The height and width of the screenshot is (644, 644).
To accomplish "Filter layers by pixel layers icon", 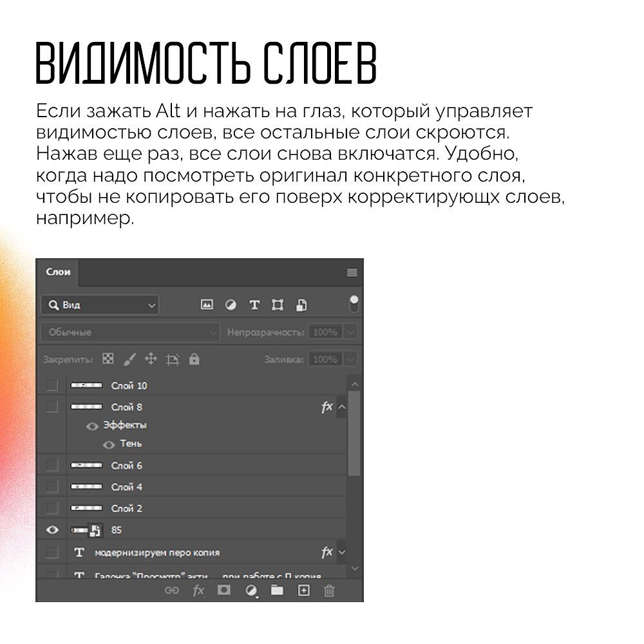I will (x=207, y=305).
